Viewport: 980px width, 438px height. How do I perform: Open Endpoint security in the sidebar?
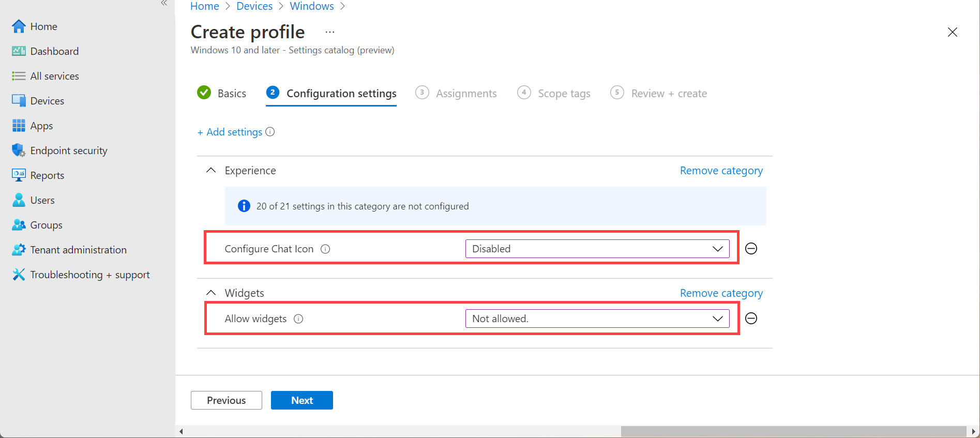pos(69,150)
